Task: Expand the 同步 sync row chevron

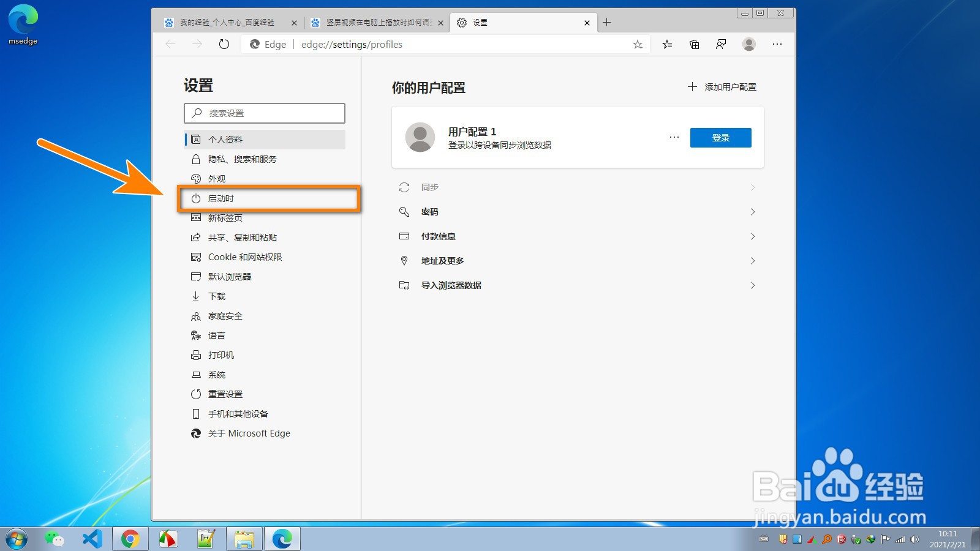Action: 753,187
